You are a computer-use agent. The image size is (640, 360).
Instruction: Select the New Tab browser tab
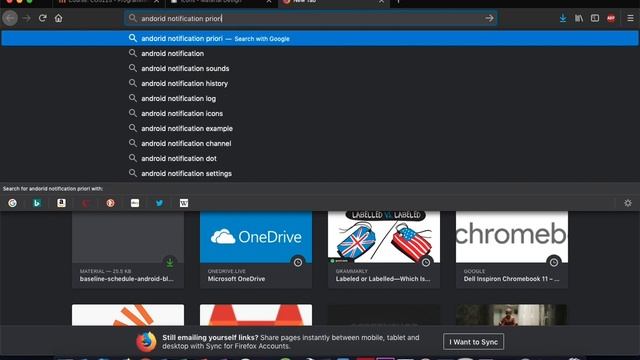(x=333, y=2)
